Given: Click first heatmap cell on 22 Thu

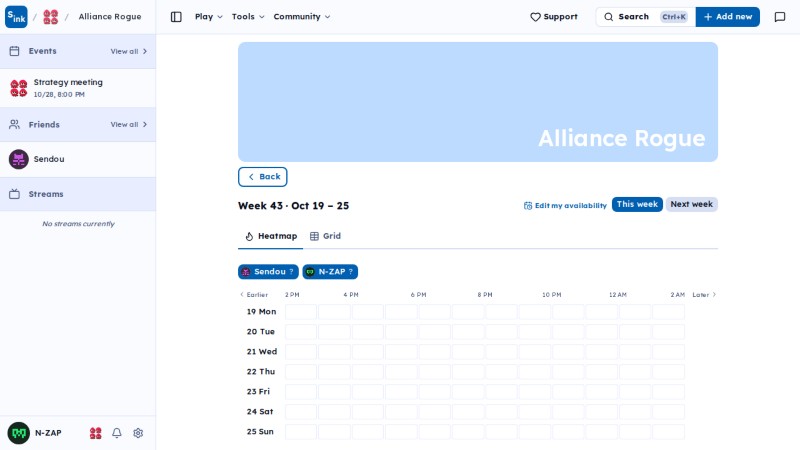Looking at the screenshot, I should (301, 372).
